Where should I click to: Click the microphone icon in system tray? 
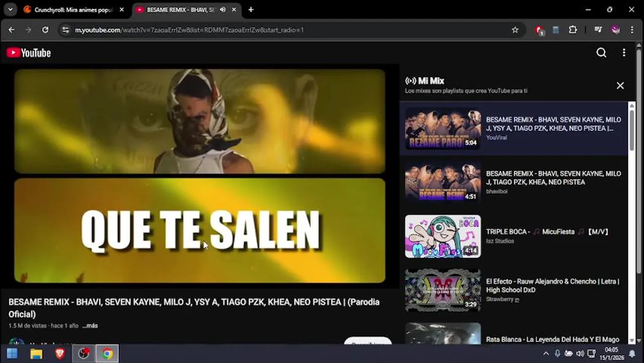pyautogui.click(x=557, y=353)
